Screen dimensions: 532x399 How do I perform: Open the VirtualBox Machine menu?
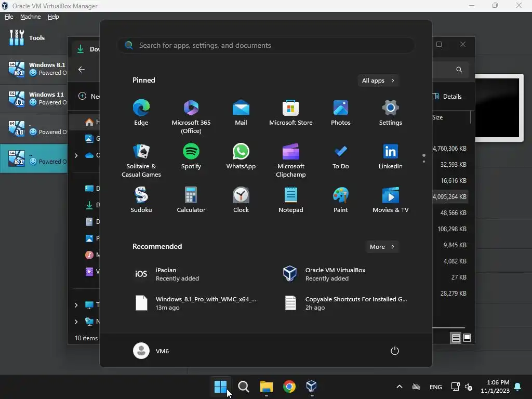coord(30,17)
